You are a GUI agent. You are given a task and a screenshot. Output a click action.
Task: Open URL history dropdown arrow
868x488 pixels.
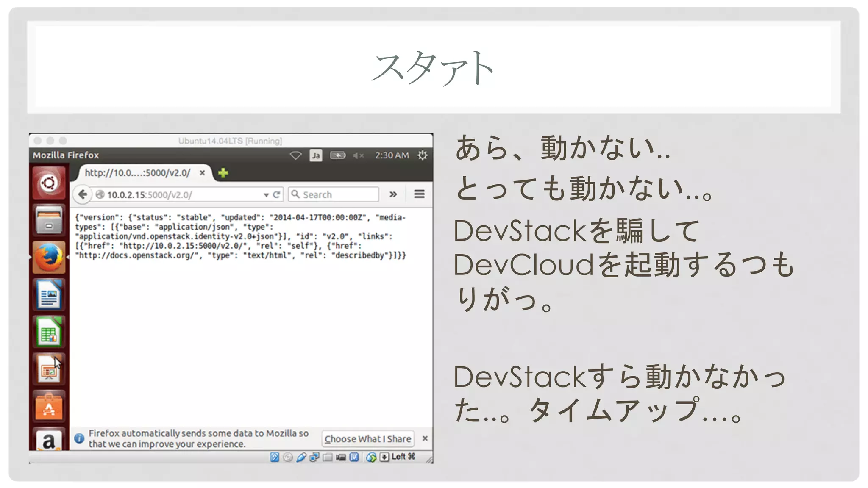coord(266,195)
